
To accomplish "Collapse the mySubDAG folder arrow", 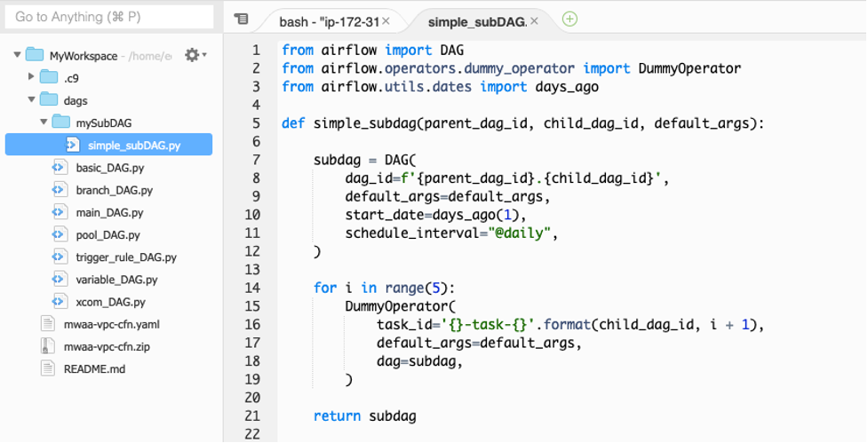I will click(x=44, y=123).
